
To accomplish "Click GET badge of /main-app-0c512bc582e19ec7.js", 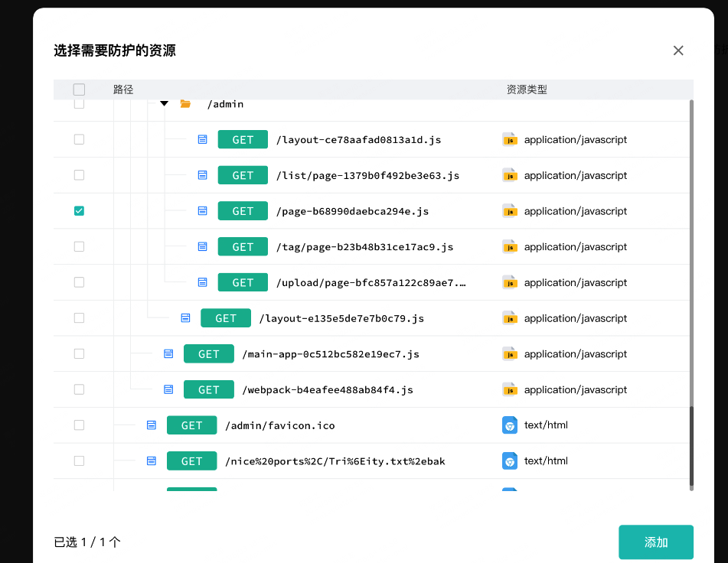I will pos(209,353).
